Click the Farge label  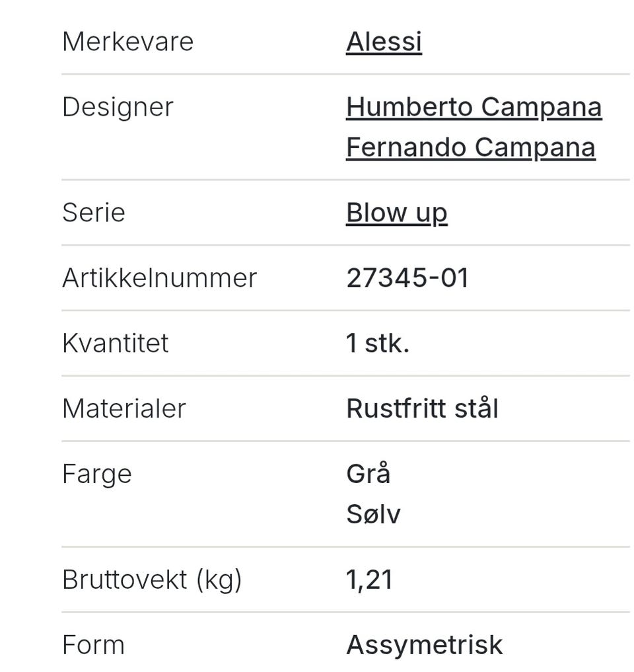point(97,474)
